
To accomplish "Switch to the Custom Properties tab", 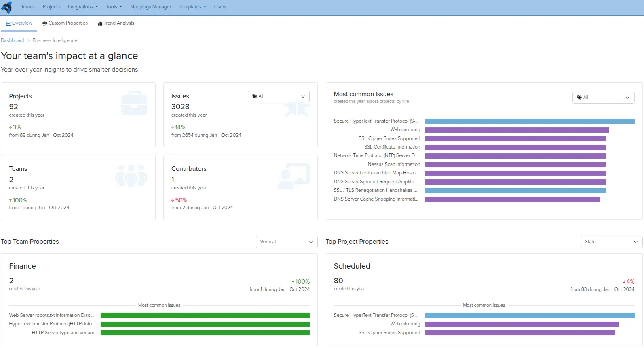I will (x=68, y=23).
